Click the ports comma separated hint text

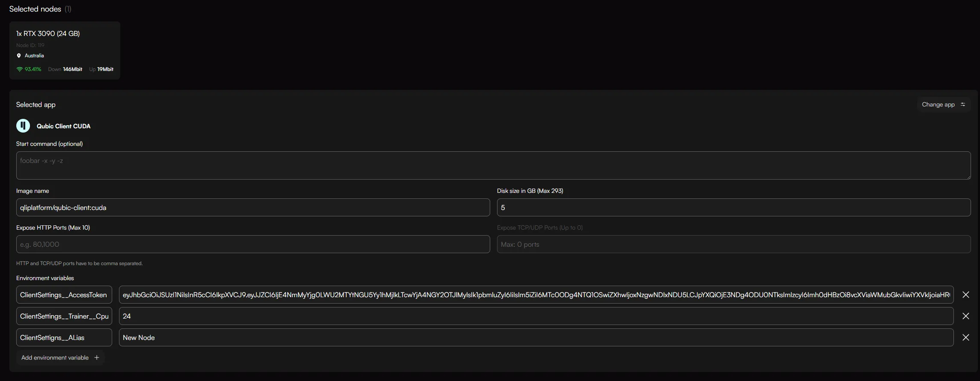tap(80, 263)
